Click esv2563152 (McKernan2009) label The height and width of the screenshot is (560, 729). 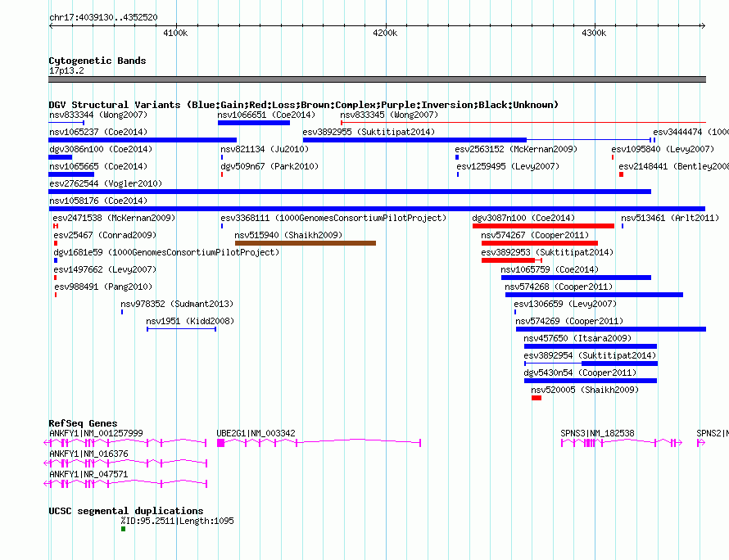(516, 149)
